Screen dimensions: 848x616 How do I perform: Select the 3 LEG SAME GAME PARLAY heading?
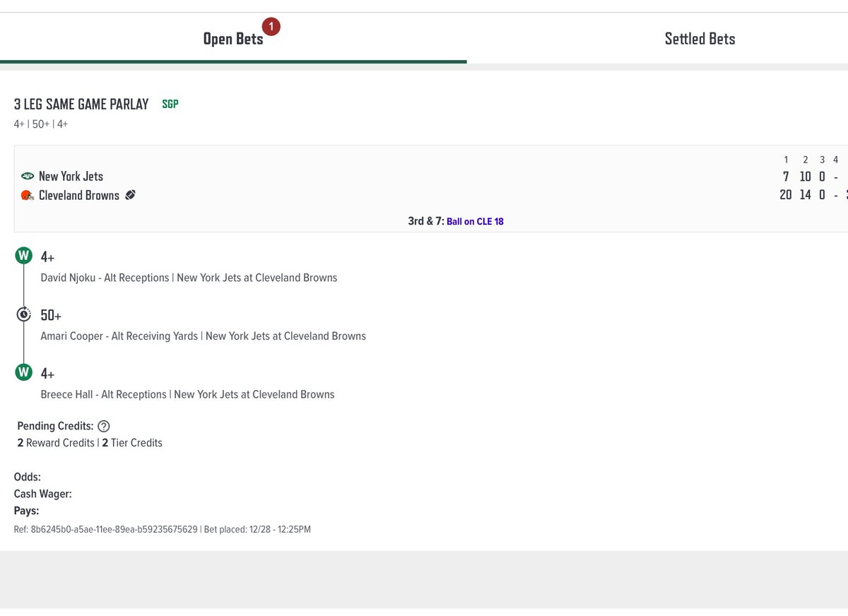pos(81,104)
